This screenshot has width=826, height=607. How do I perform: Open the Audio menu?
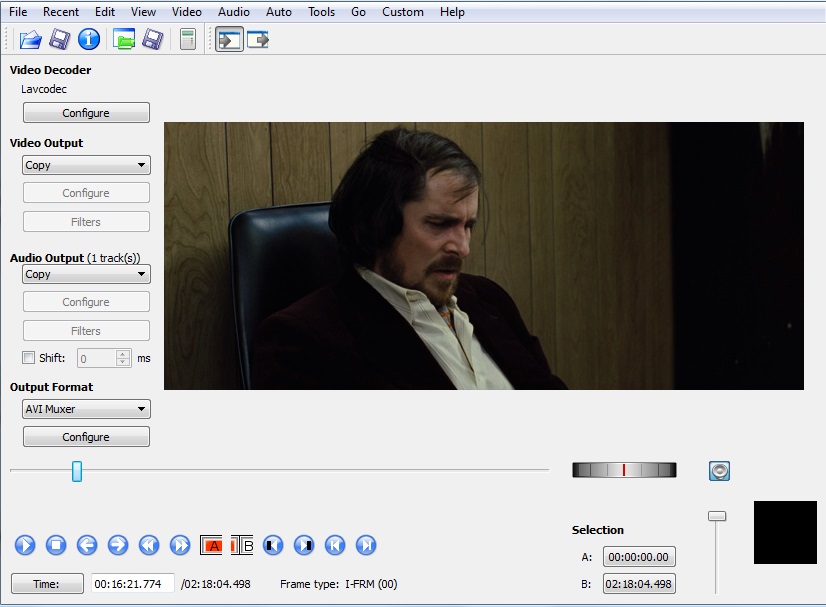[234, 12]
